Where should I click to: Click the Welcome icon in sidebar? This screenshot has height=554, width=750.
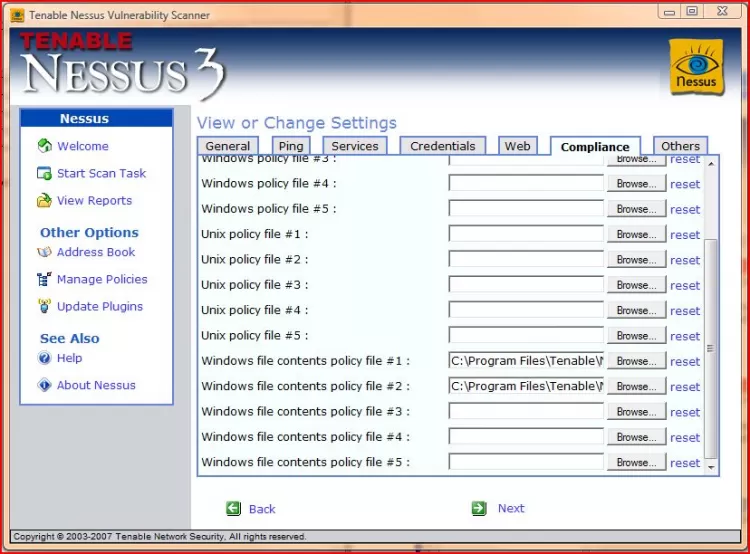44,145
